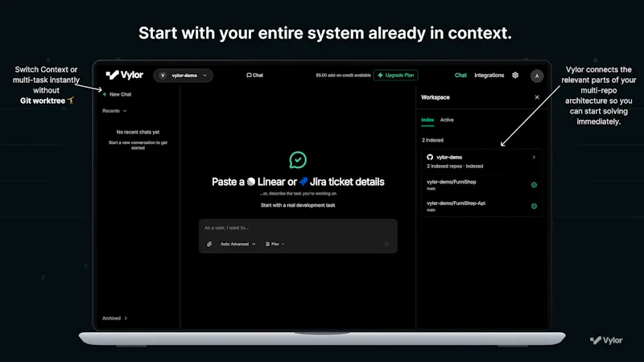Open the user avatar 'A' menu
The width and height of the screenshot is (644, 362).
[536, 76]
